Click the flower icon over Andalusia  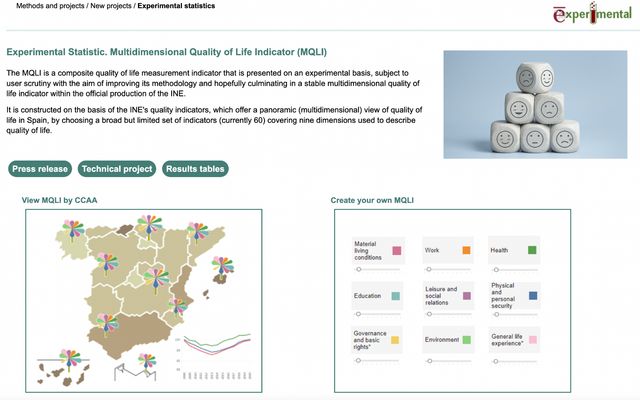[107, 324]
